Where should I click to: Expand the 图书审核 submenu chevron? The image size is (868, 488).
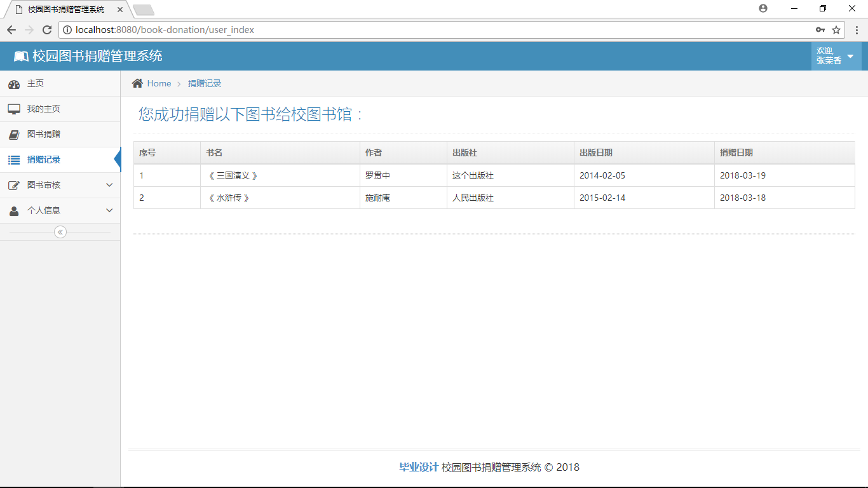[109, 185]
